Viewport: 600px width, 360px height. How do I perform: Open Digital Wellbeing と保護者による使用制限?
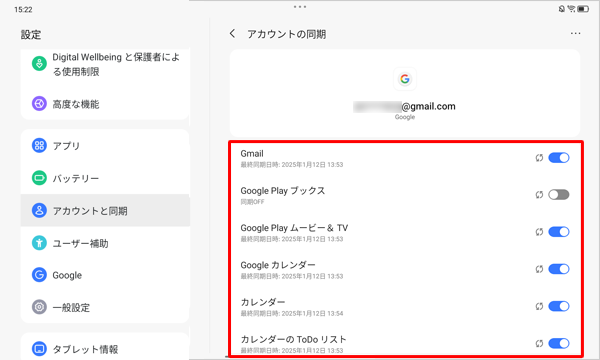coord(105,64)
